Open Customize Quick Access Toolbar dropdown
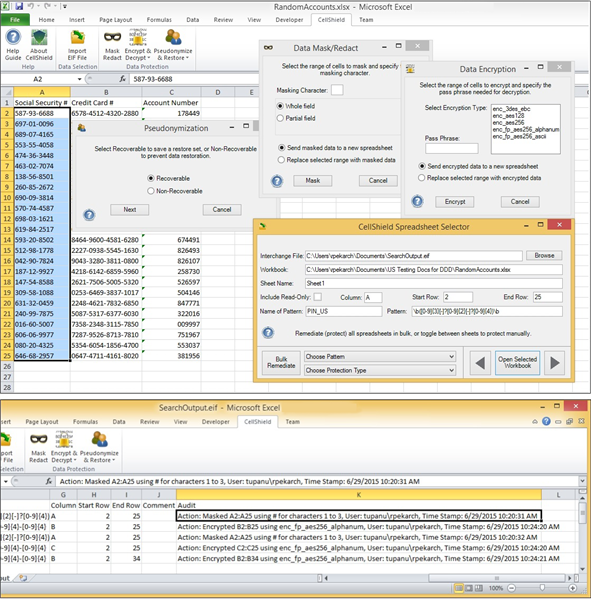The width and height of the screenshot is (591, 599). (x=65, y=6)
